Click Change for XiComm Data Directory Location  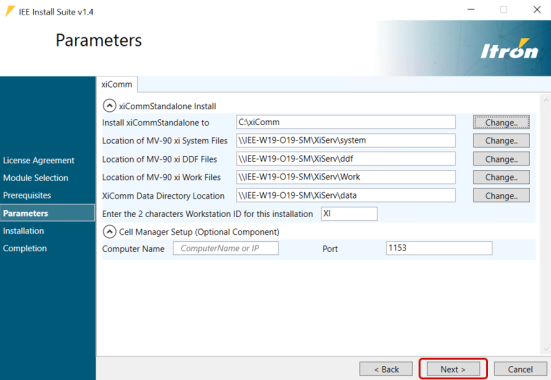(501, 195)
